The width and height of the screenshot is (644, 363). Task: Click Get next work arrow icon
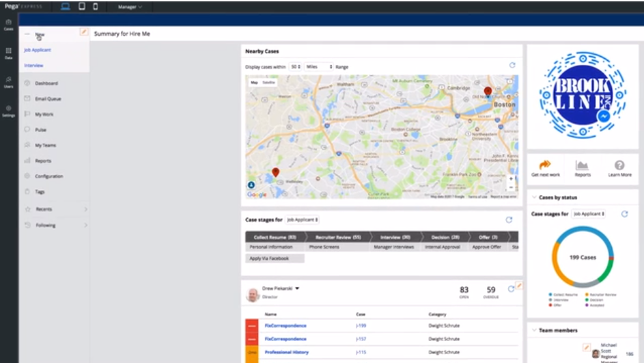click(545, 165)
